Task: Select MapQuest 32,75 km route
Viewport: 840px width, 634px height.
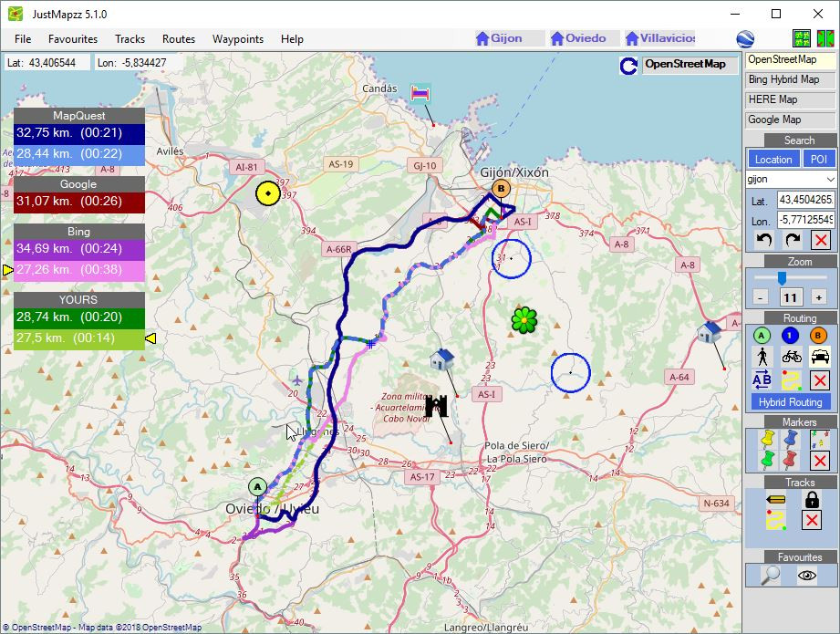Action: [x=79, y=133]
